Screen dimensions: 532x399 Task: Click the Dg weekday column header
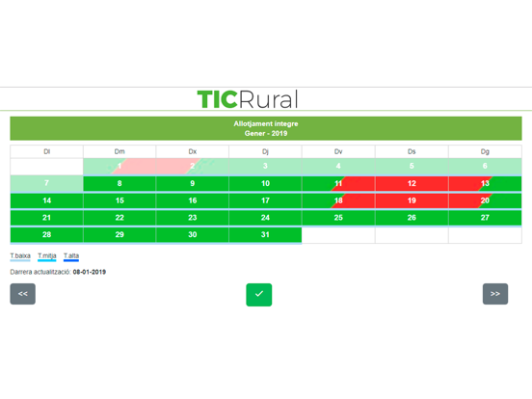coord(485,151)
